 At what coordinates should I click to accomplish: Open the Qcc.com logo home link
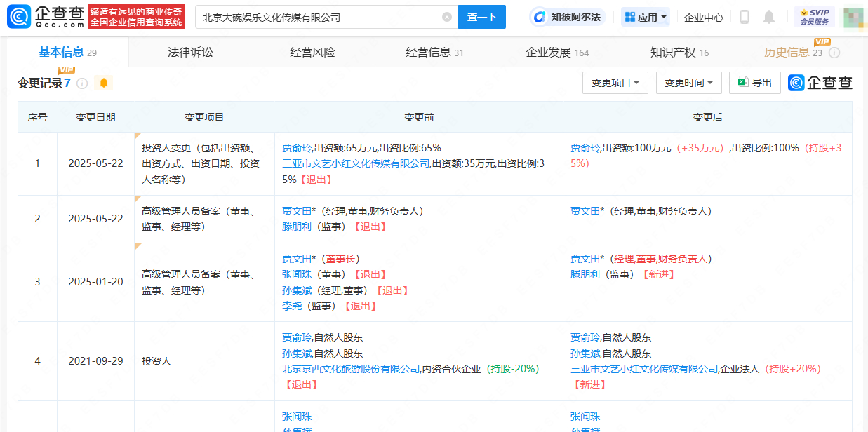[46, 17]
